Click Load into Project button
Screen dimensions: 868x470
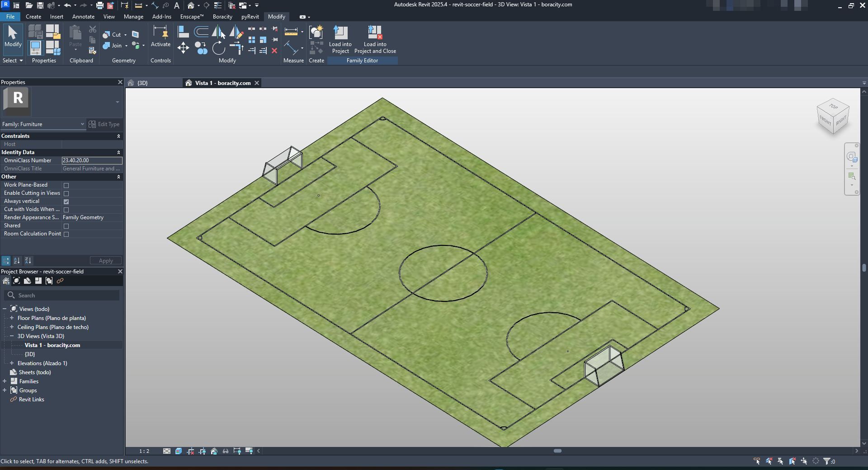pyautogui.click(x=340, y=40)
